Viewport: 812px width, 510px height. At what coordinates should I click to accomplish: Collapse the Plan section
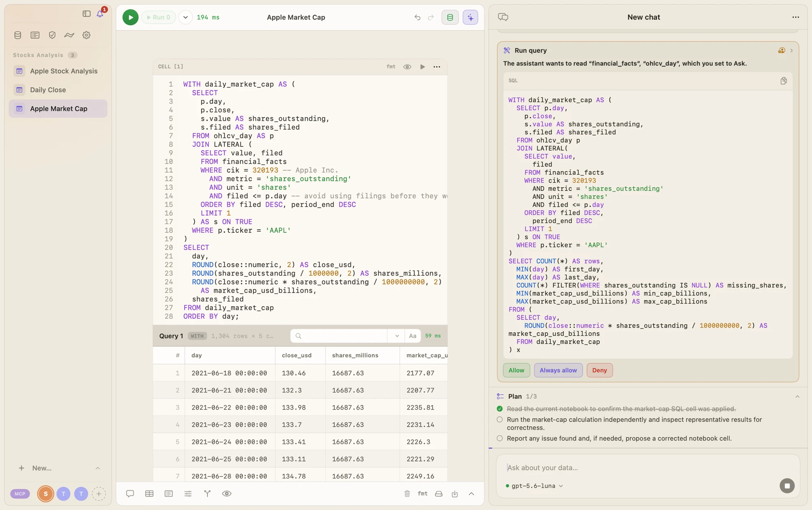coord(797,397)
